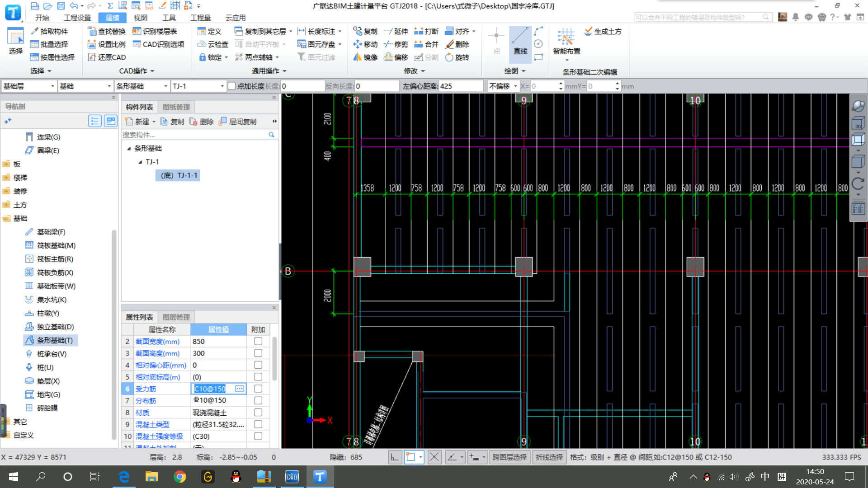The height and width of the screenshot is (488, 868).
Task: Check 附加 box for 材质 row
Action: click(258, 412)
